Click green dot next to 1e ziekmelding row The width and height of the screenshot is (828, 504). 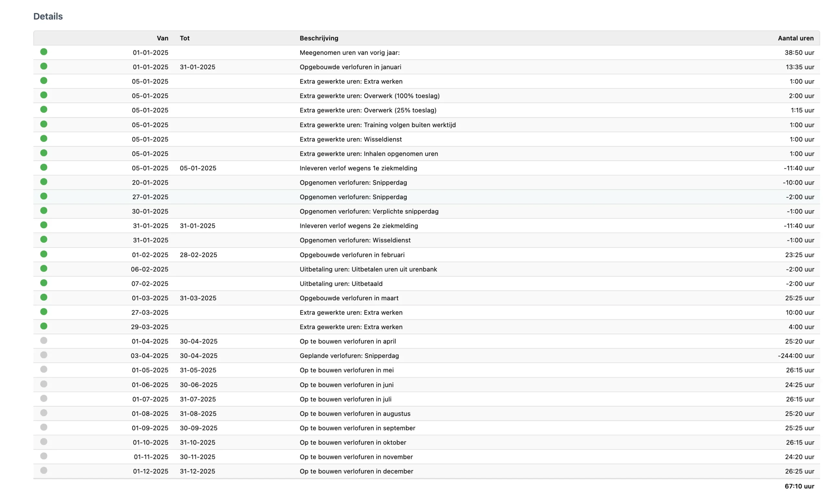pyautogui.click(x=44, y=167)
